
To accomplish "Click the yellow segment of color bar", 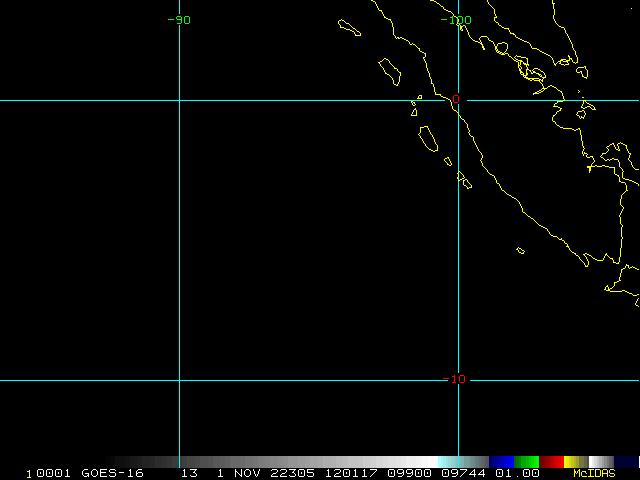I will click(576, 462).
